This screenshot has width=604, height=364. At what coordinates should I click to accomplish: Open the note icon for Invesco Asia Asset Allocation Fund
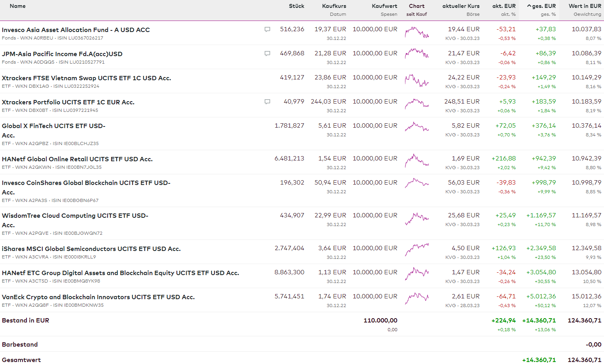[x=267, y=30]
